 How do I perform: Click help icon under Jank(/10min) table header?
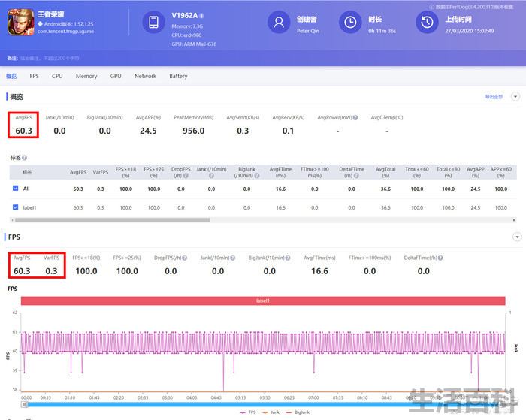211,176
